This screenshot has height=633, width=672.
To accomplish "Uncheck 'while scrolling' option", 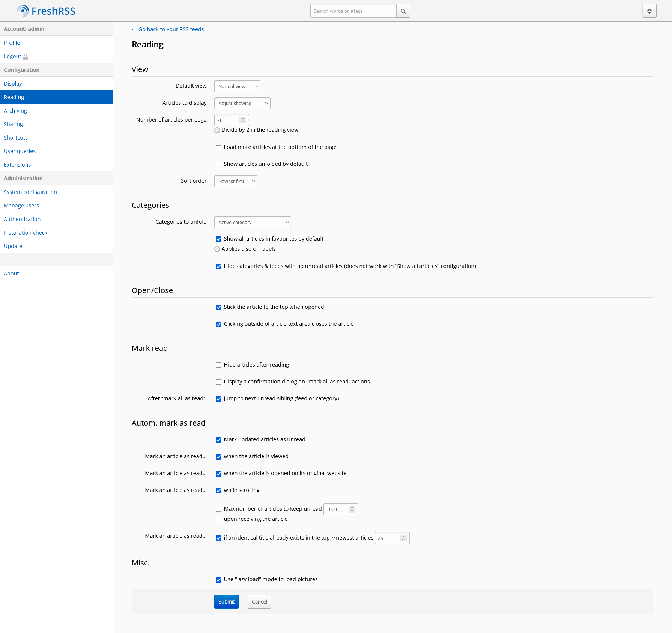I will click(218, 490).
